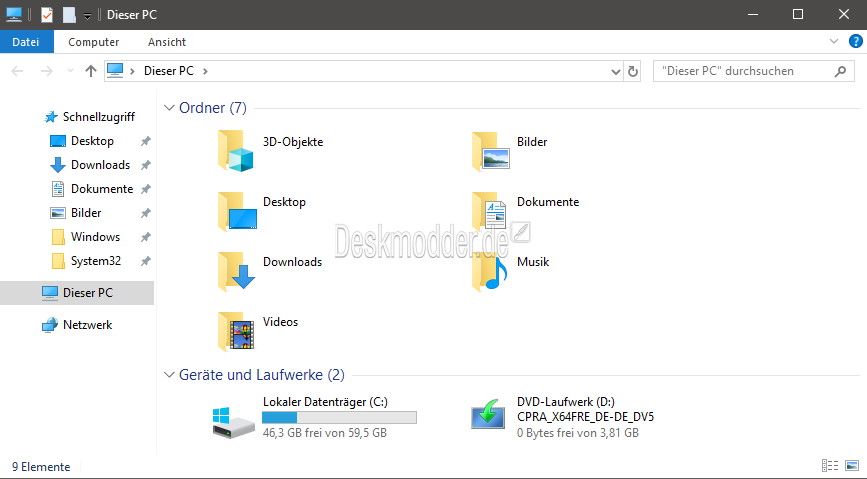This screenshot has width=867, height=479.
Task: Switch to details view in status bar
Action: [830, 466]
